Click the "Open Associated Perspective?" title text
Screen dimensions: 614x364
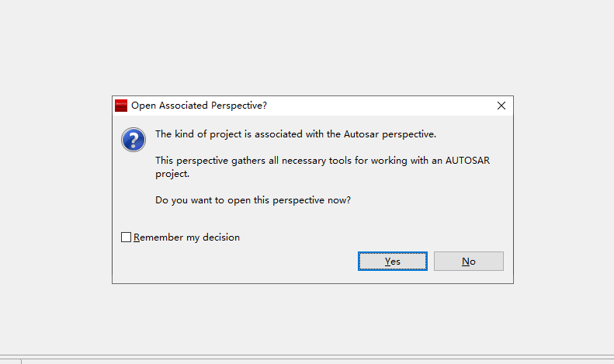point(199,106)
